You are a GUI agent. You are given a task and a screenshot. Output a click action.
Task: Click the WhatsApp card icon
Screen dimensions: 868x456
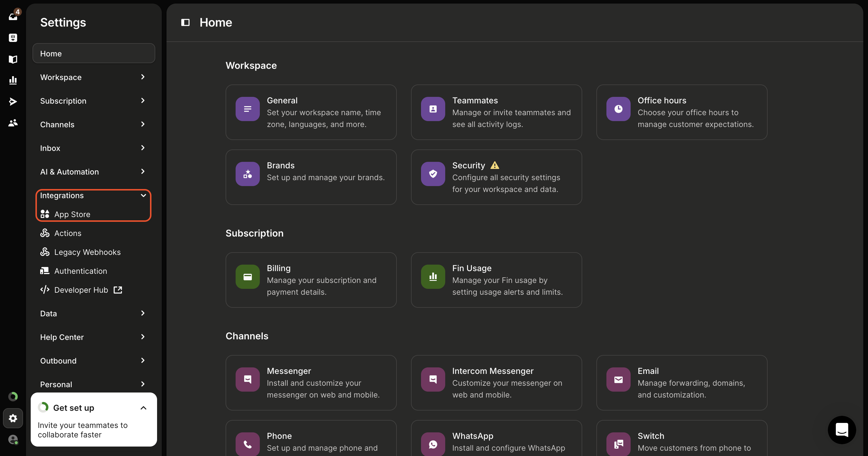pyautogui.click(x=433, y=444)
